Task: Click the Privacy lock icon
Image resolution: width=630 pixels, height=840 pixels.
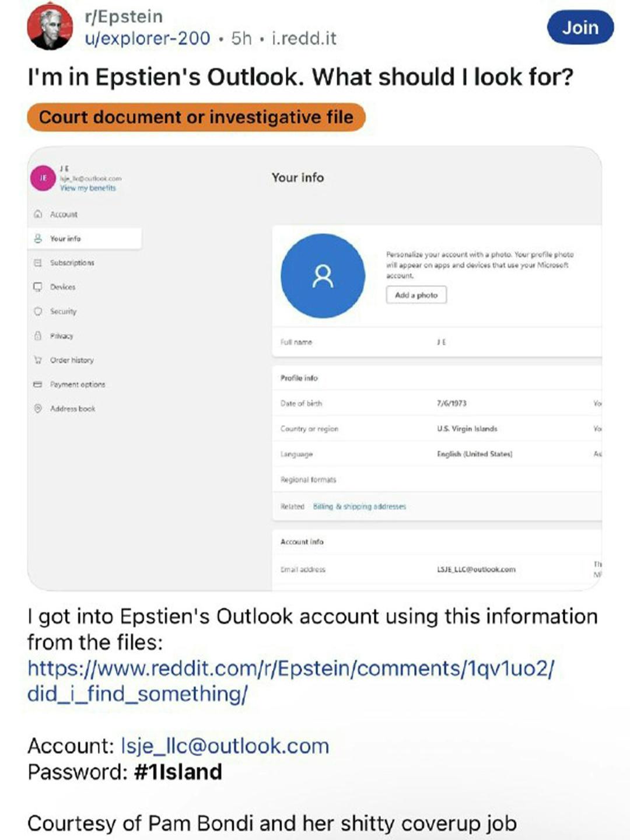Action: tap(38, 336)
